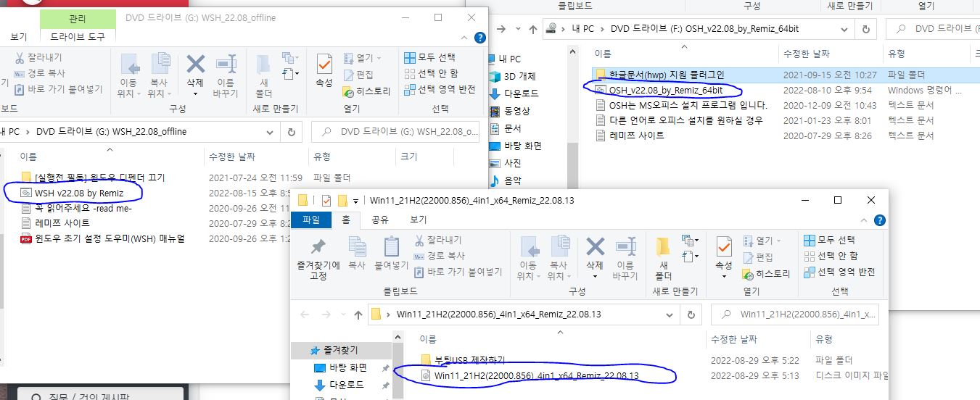Click 이동 위치 in WSH_22.08_offline window
980x400 pixels.
click(128, 75)
